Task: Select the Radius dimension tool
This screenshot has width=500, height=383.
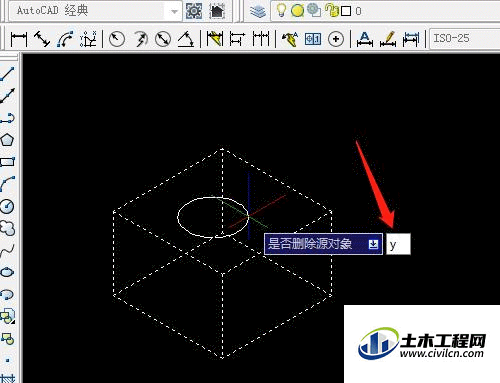Action: pyautogui.click(x=117, y=39)
